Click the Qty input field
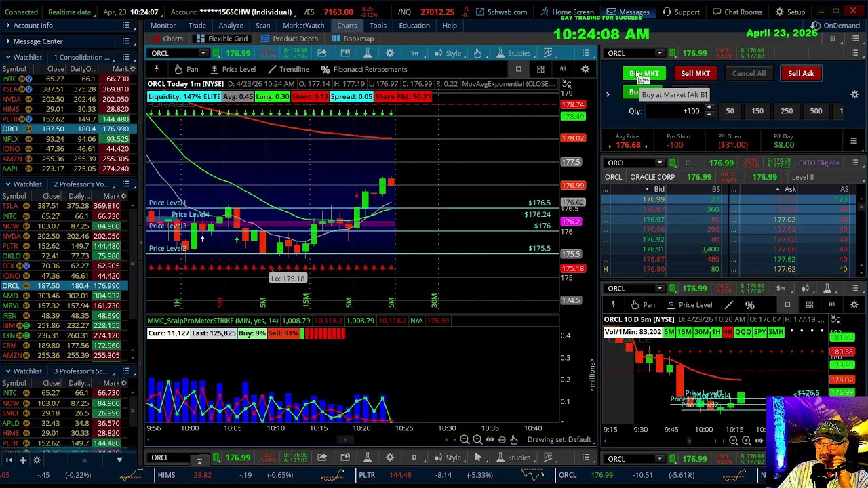The height and width of the screenshot is (488, 868). (673, 111)
